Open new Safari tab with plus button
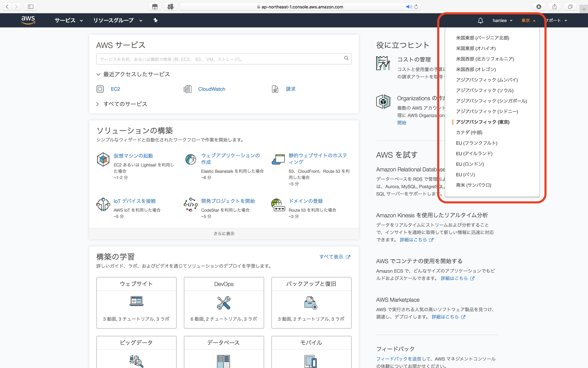This screenshot has width=588, height=368. tap(584, 9)
